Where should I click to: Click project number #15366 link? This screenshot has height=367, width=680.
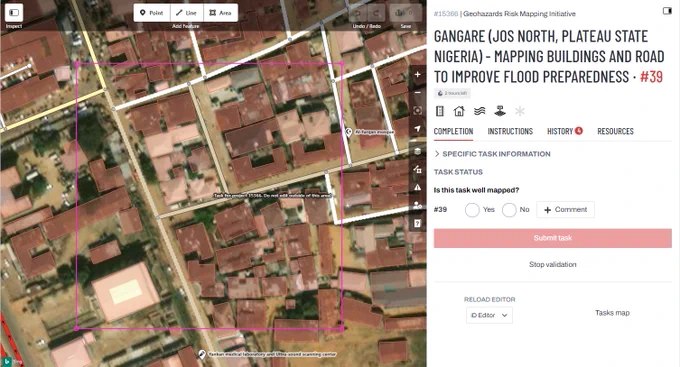[446, 14]
